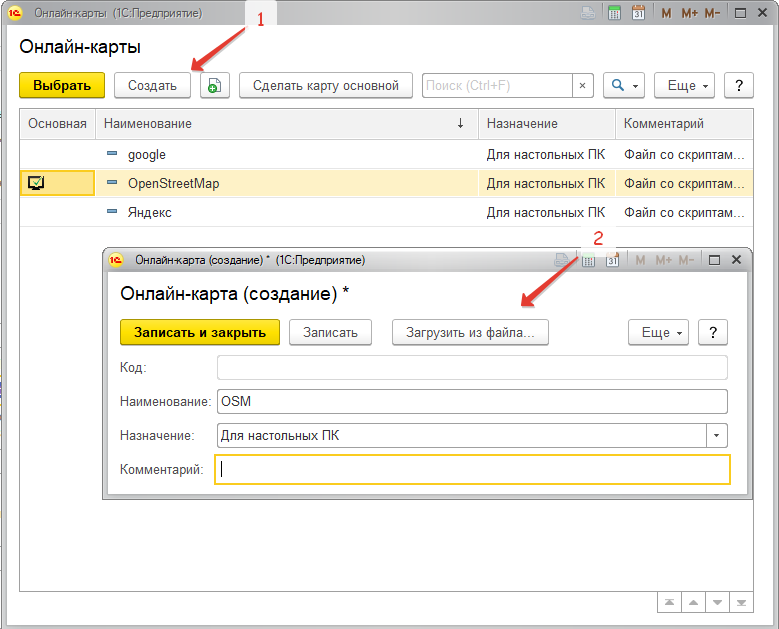Click the Создать button

pyautogui.click(x=153, y=85)
